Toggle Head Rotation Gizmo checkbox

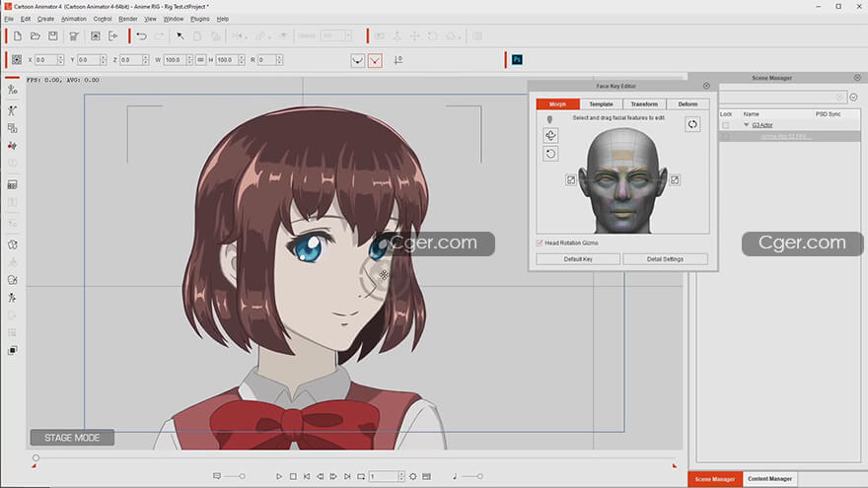540,243
